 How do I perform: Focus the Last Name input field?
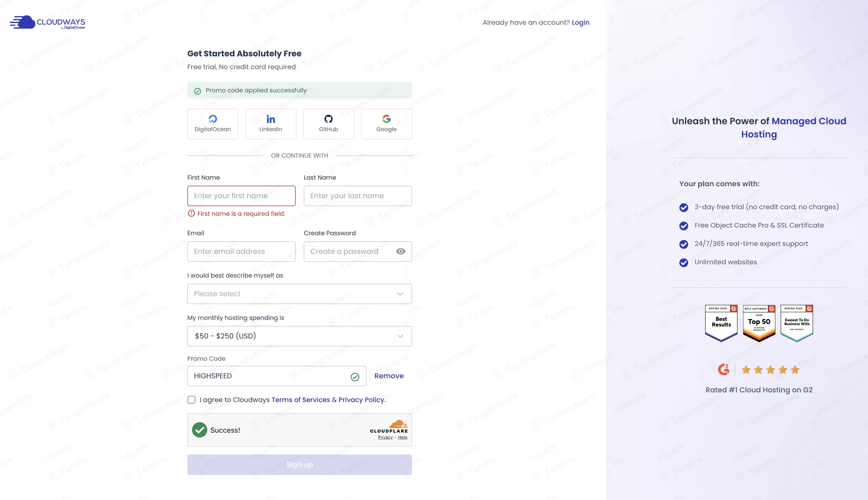pyautogui.click(x=358, y=196)
